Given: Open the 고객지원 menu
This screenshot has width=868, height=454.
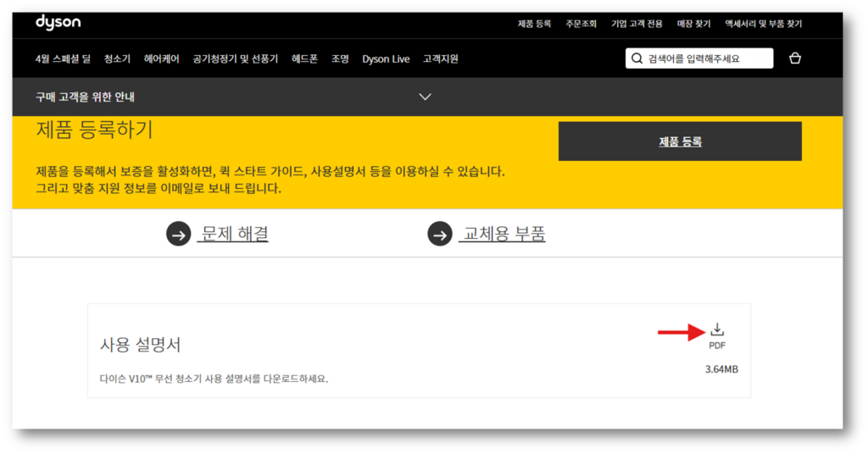Looking at the screenshot, I should coord(441,58).
